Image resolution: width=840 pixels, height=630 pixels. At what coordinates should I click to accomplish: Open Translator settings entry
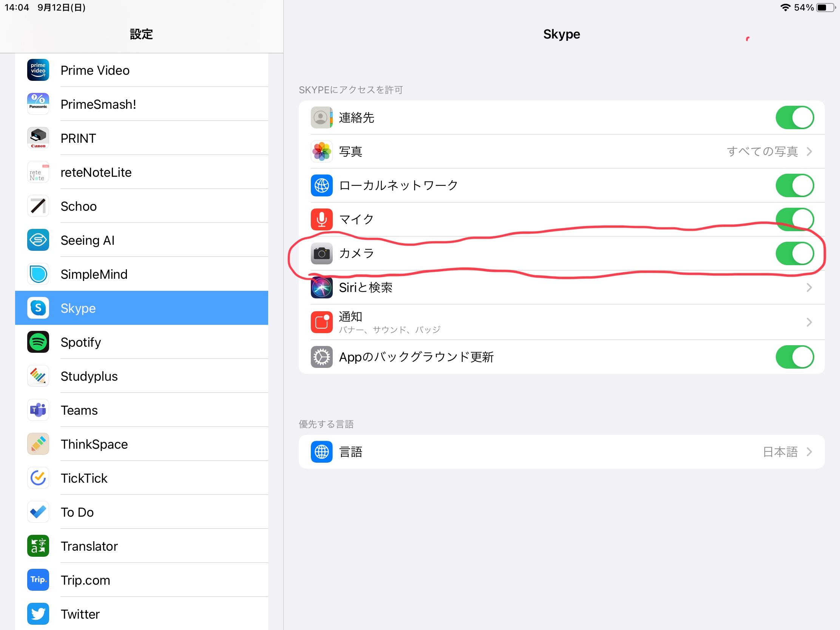click(x=142, y=546)
